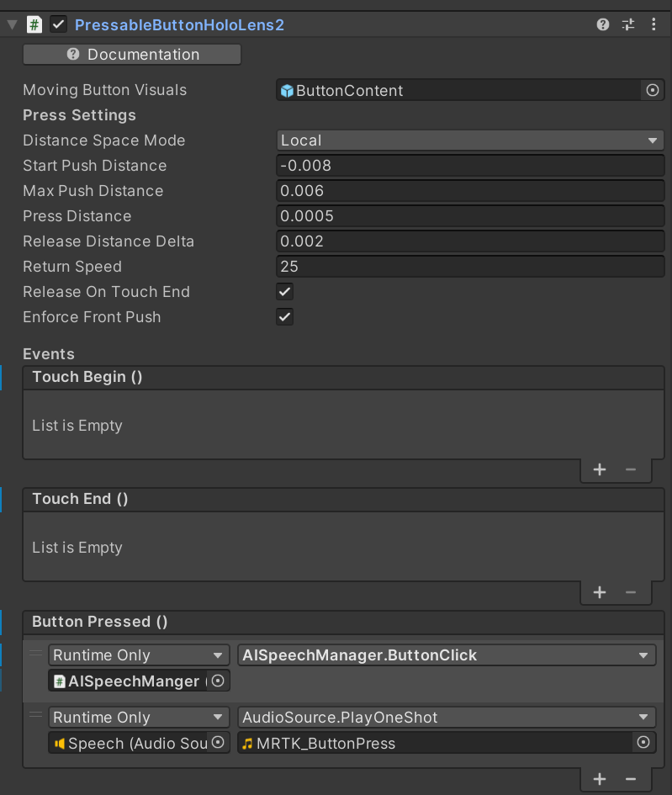Click the Return Speed property label
The height and width of the screenshot is (795, 672).
point(72,267)
